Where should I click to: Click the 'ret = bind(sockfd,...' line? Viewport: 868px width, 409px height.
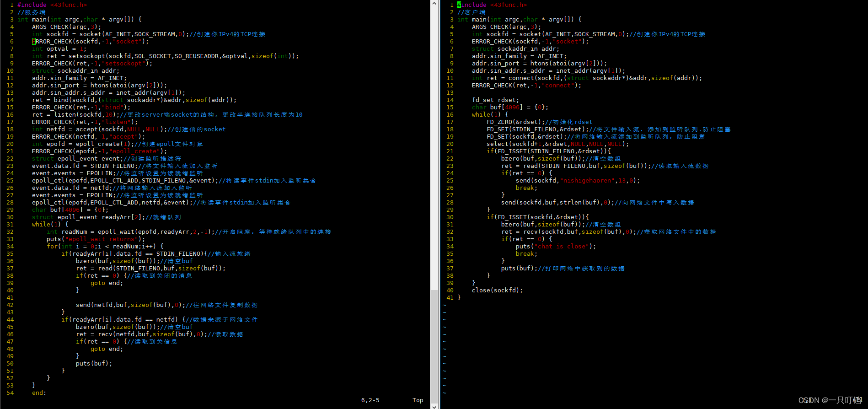pyautogui.click(x=134, y=100)
